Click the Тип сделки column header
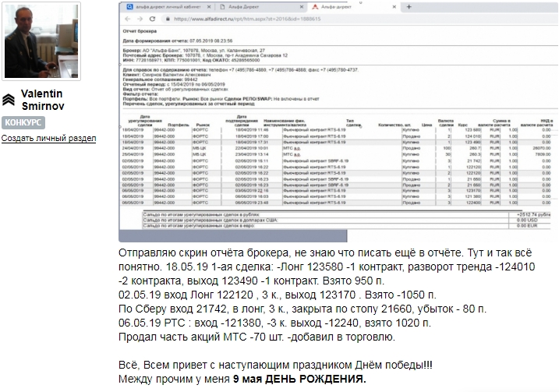 pyautogui.click(x=354, y=123)
